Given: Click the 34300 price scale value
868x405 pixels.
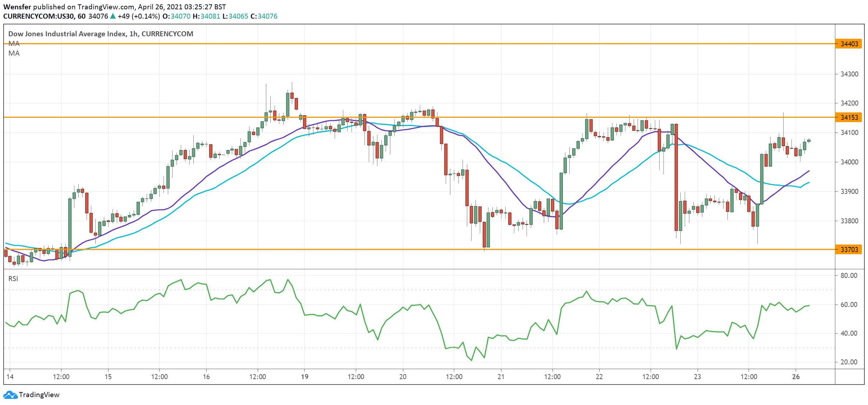Looking at the screenshot, I should [x=849, y=74].
